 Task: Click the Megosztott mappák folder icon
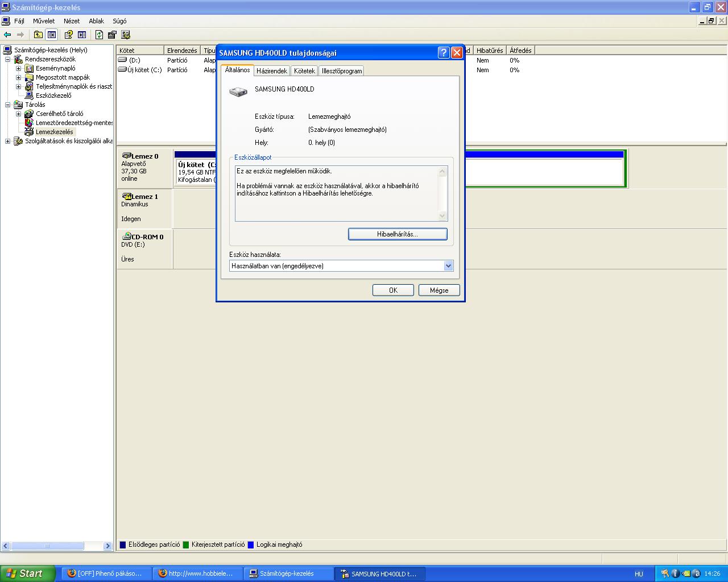coord(29,77)
